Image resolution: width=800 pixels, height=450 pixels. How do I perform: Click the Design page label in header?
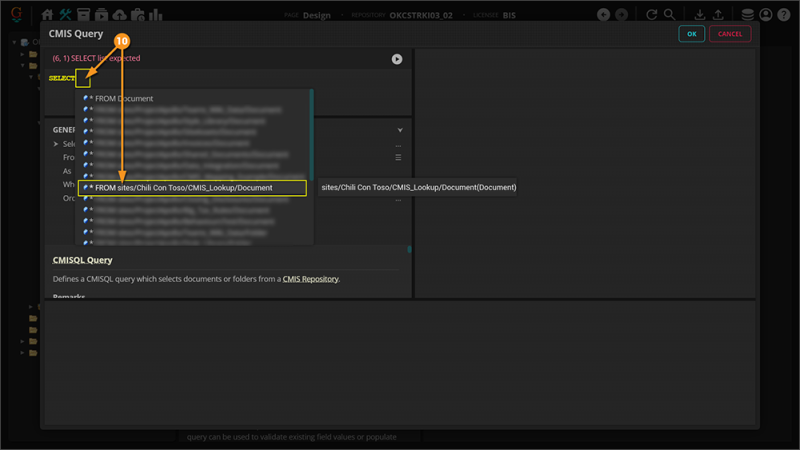coord(316,15)
